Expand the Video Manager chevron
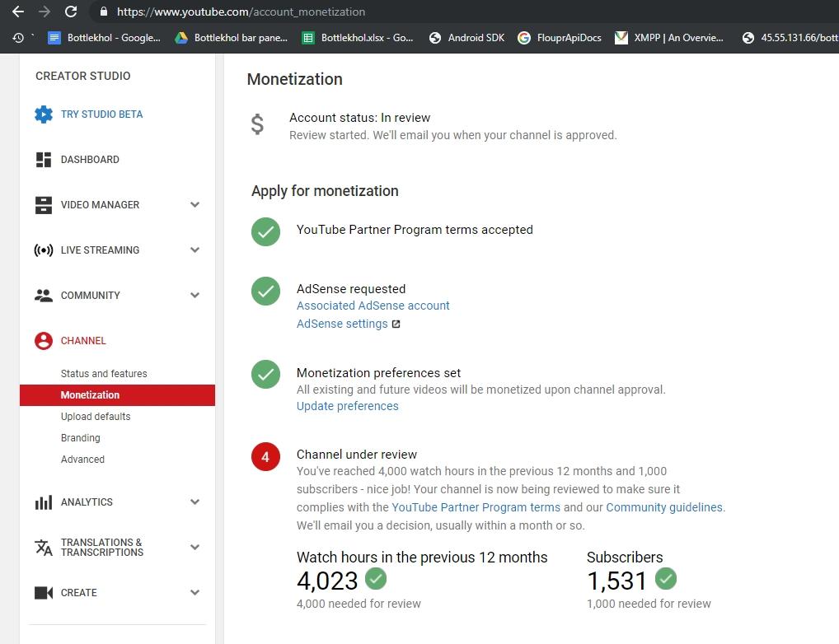The width and height of the screenshot is (839, 644). (195, 205)
